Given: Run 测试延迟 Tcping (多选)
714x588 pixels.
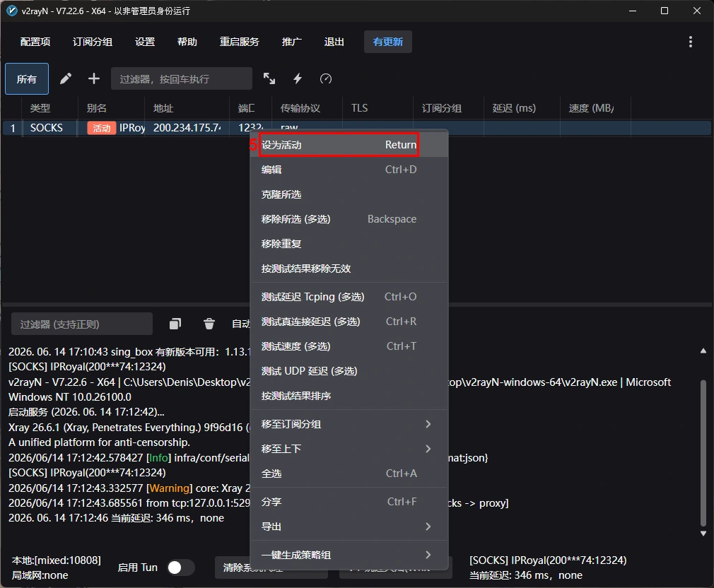Looking at the screenshot, I should click(349, 297).
